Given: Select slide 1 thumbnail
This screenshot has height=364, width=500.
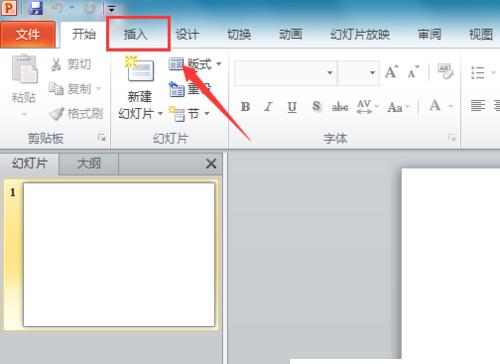Looking at the screenshot, I should [x=119, y=254].
